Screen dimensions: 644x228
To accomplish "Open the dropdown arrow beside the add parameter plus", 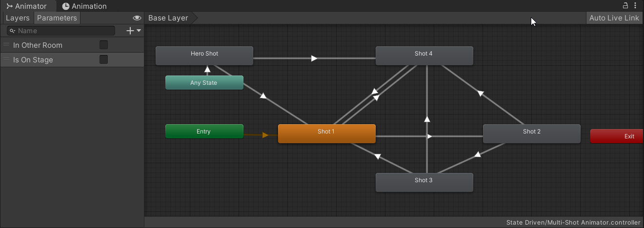I will coord(139,31).
